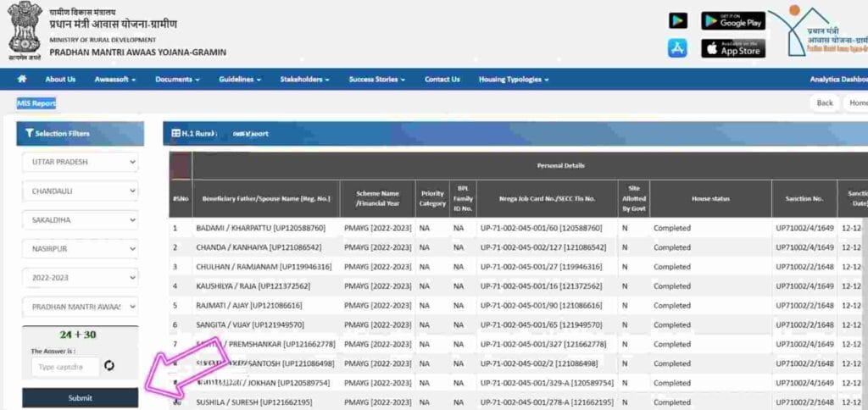Open the Analytics Dashboard link
The height and width of the screenshot is (410, 868).
coord(838,79)
